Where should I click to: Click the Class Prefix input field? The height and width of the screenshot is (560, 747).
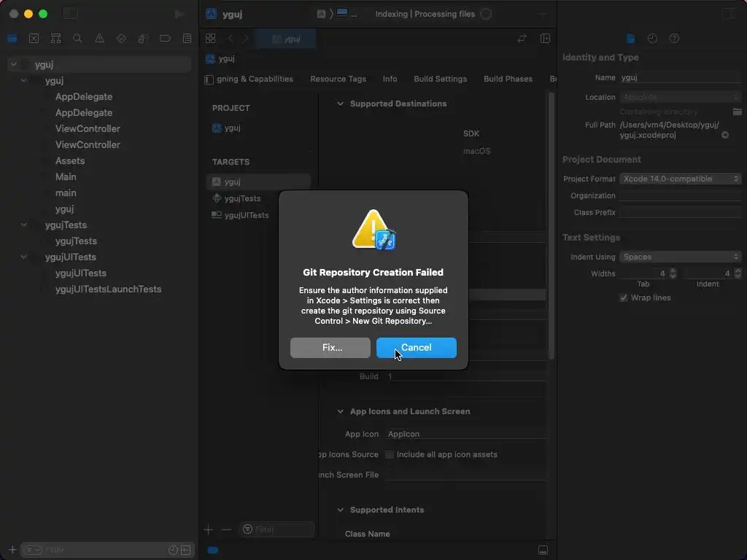click(681, 212)
